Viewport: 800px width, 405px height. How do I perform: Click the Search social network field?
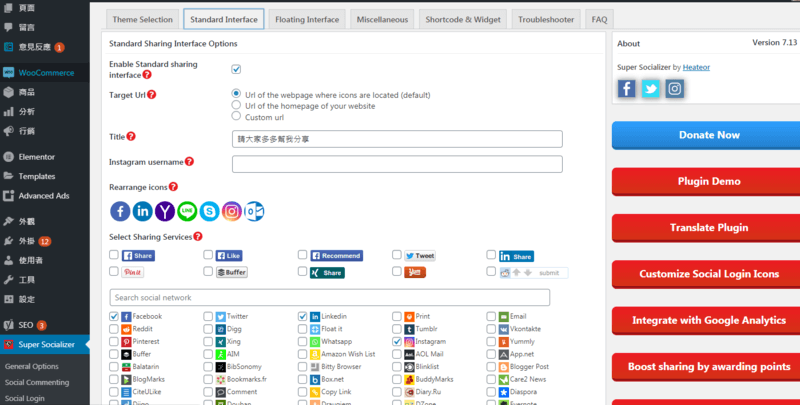329,298
